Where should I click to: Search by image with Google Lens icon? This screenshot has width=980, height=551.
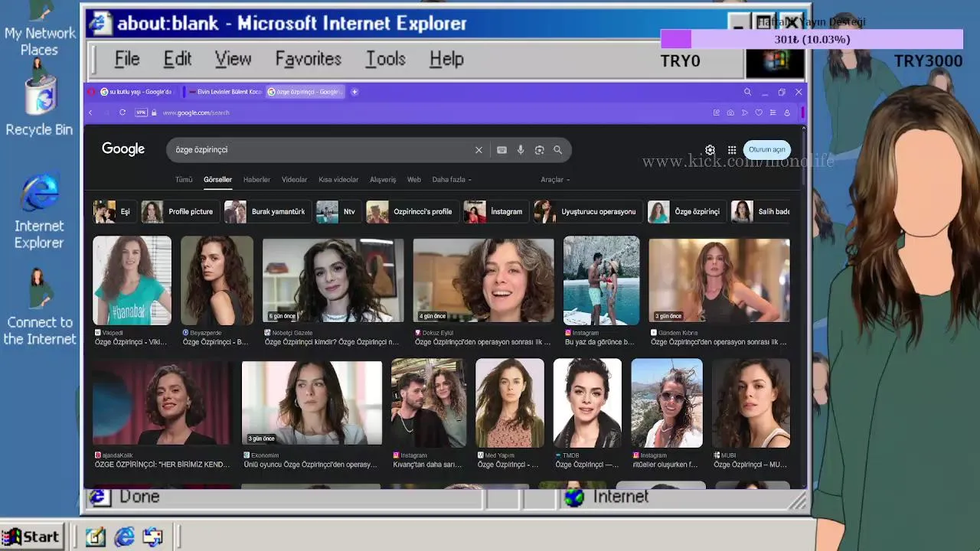coord(539,150)
